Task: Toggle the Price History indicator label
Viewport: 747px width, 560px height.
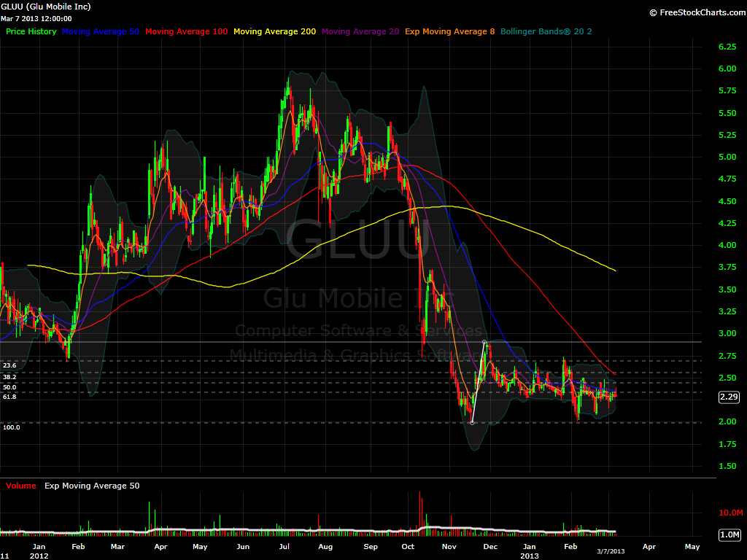Action: pyautogui.click(x=31, y=31)
